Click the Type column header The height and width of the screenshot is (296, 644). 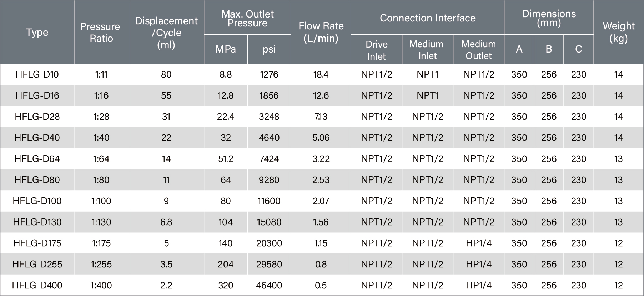37,32
